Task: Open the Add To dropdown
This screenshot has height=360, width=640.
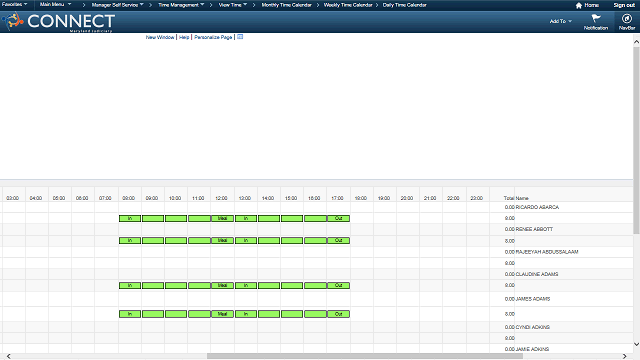Action: [560, 21]
